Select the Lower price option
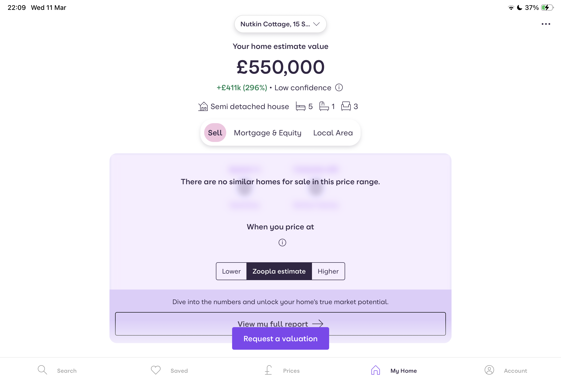561x392 pixels. point(231,271)
